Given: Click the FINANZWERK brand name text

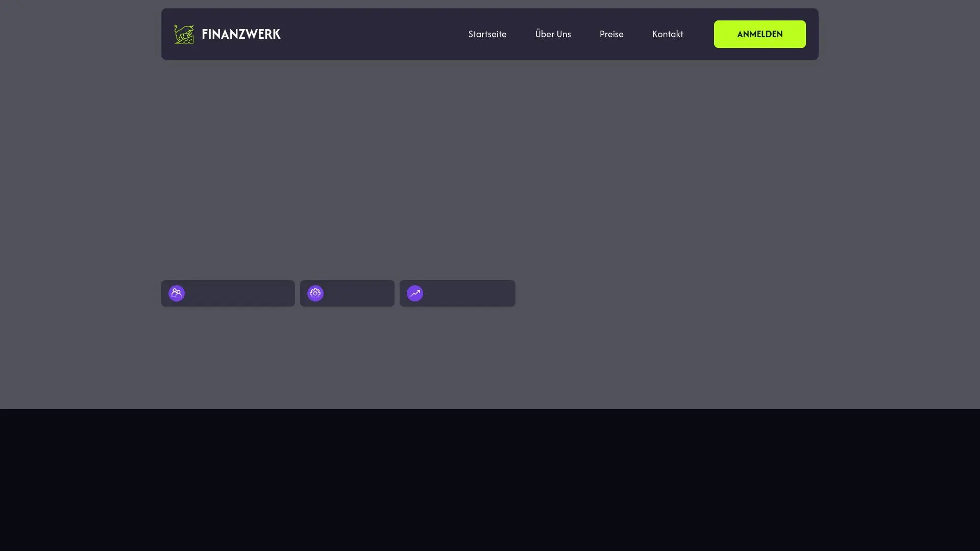Looking at the screenshot, I should pyautogui.click(x=241, y=34).
